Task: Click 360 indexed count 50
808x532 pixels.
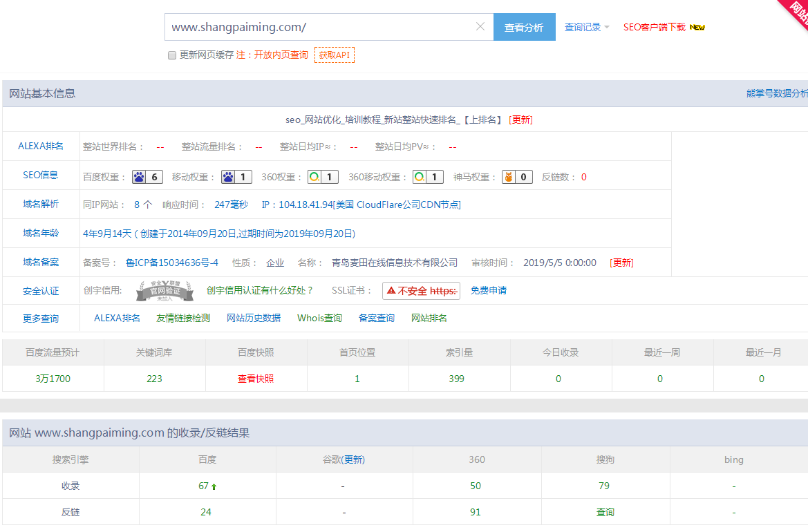Action: point(475,486)
